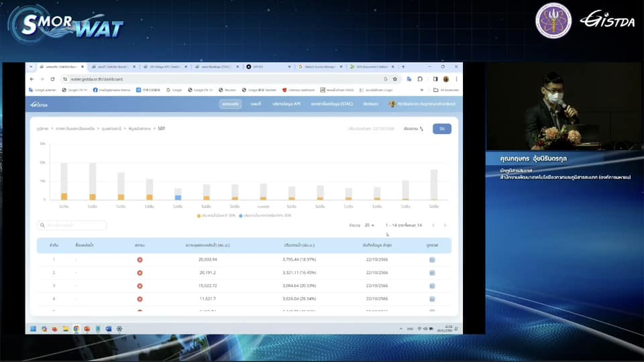The height and width of the screenshot is (362, 644).
Task: Open the detail chart icon for row 2
Action: 432,273
